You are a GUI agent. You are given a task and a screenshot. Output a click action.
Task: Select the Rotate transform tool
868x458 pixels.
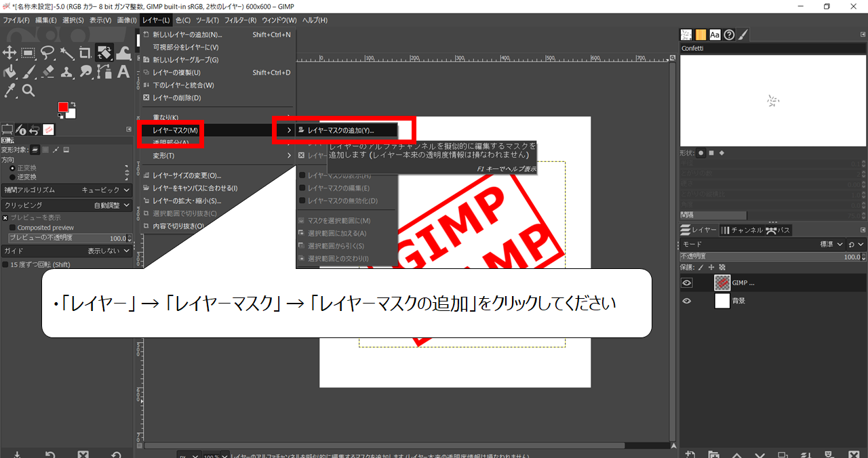[x=104, y=53]
